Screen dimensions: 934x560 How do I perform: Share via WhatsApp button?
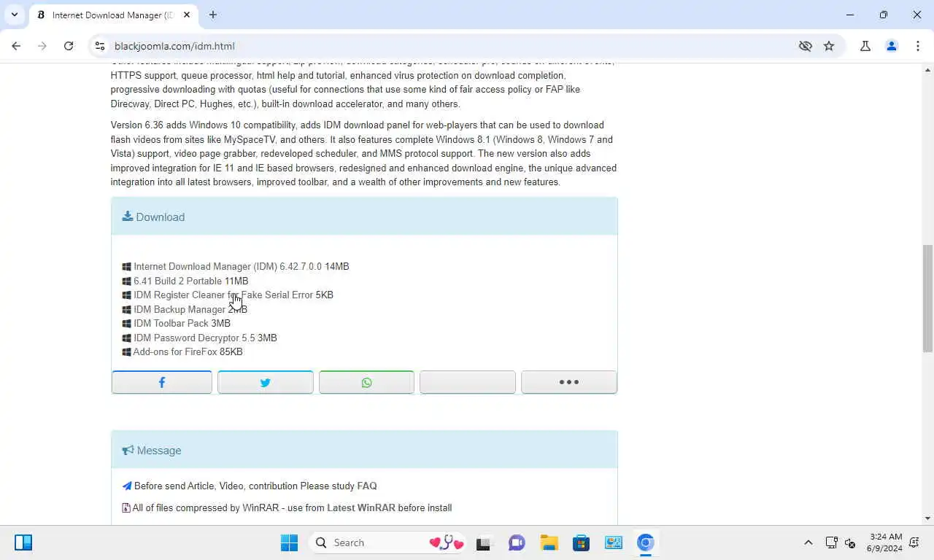pyautogui.click(x=366, y=382)
